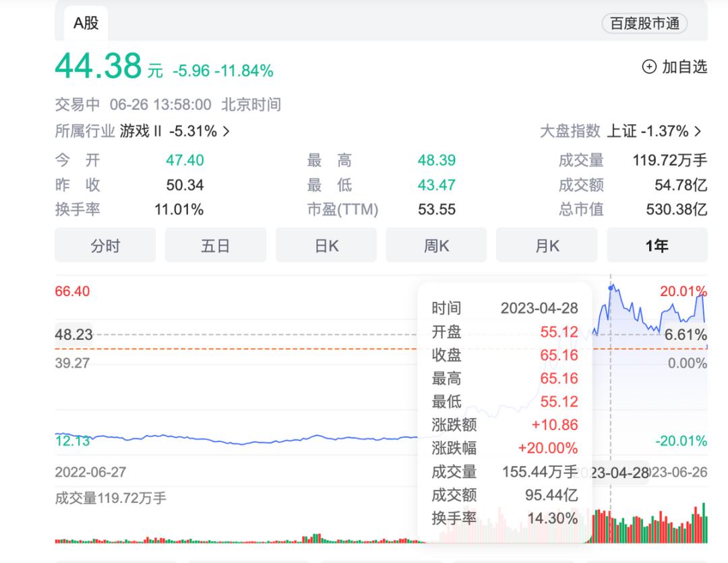Open the 游戏 II industry link
The height and width of the screenshot is (563, 728).
(x=140, y=131)
